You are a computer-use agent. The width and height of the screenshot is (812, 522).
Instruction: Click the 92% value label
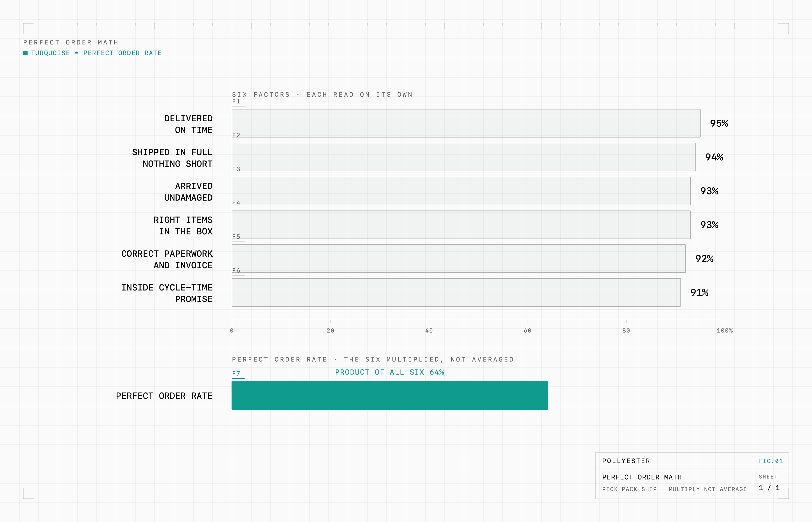[x=704, y=259]
